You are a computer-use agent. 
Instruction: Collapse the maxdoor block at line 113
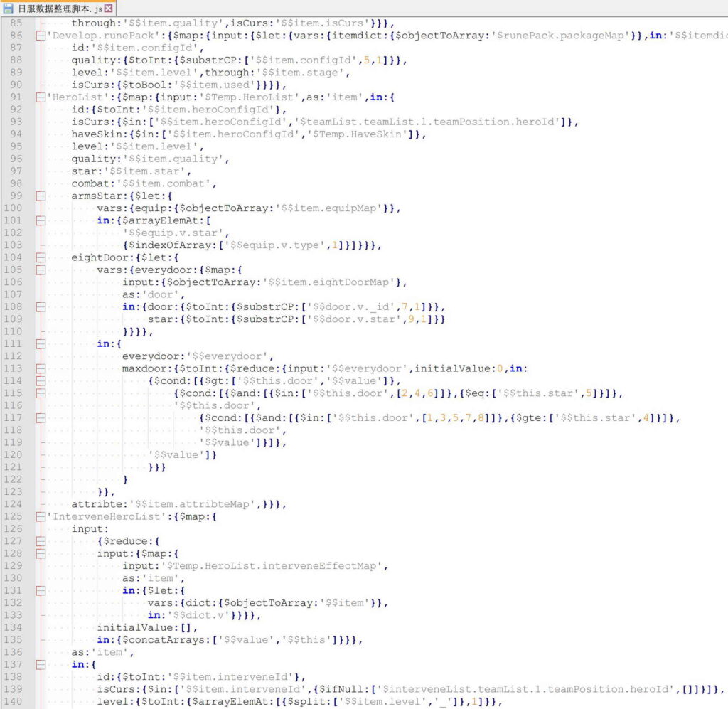pos(40,368)
